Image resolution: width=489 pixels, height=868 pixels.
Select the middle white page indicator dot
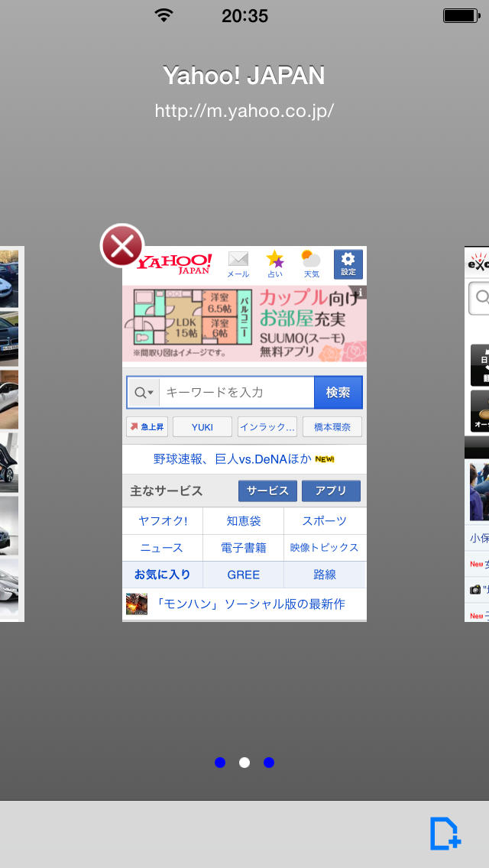[x=244, y=763]
